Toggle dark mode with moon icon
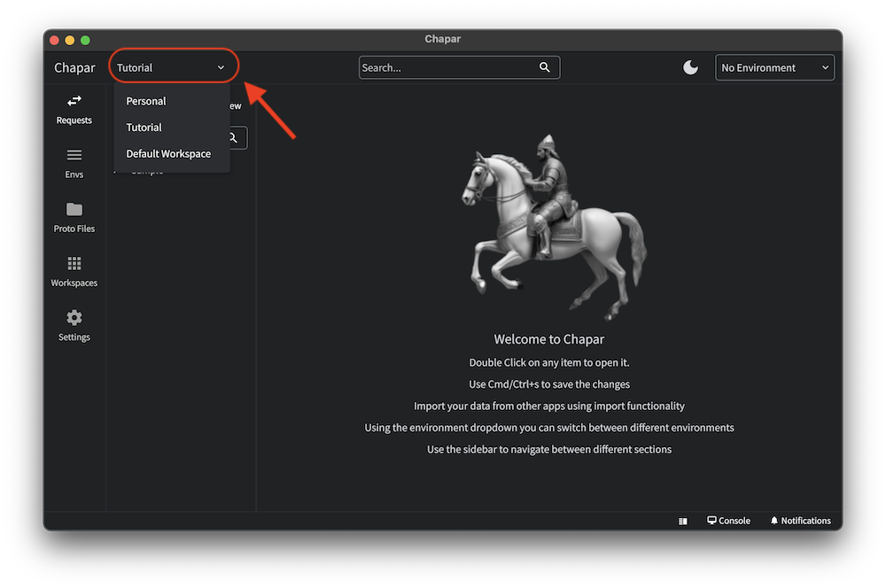 (x=690, y=67)
